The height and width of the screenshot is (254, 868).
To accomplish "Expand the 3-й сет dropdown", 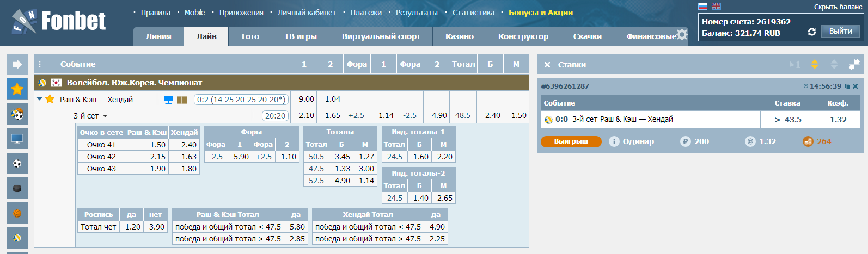I will pos(105,116).
